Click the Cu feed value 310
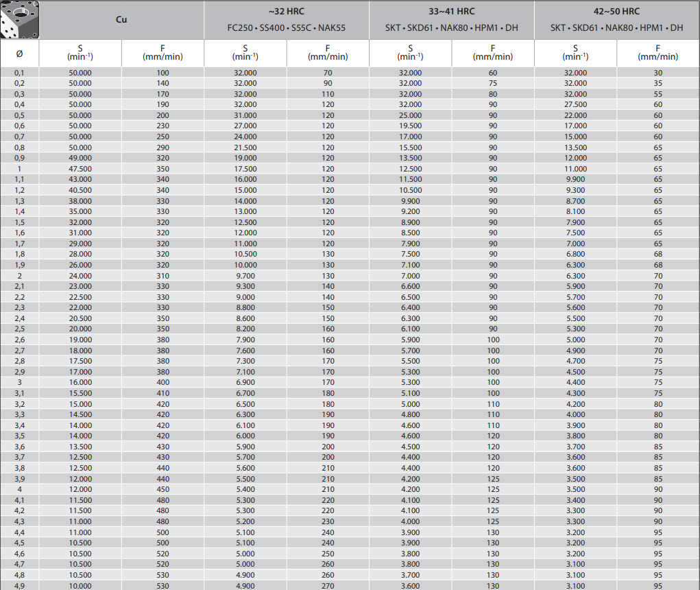Screen dimensions: 700x590 (x=162, y=276)
